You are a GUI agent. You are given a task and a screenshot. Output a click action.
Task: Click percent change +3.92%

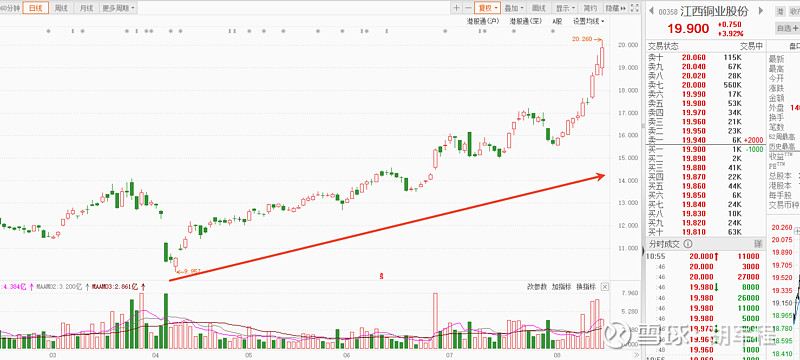point(730,33)
